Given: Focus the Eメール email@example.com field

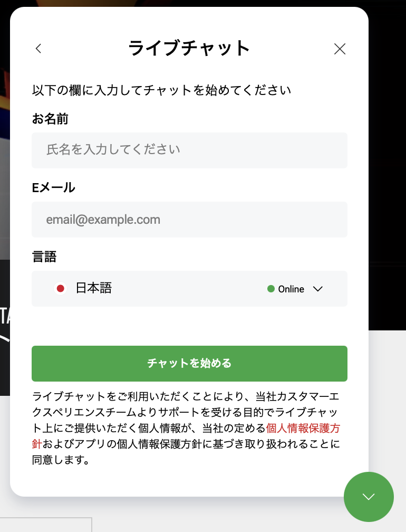Looking at the screenshot, I should (189, 220).
